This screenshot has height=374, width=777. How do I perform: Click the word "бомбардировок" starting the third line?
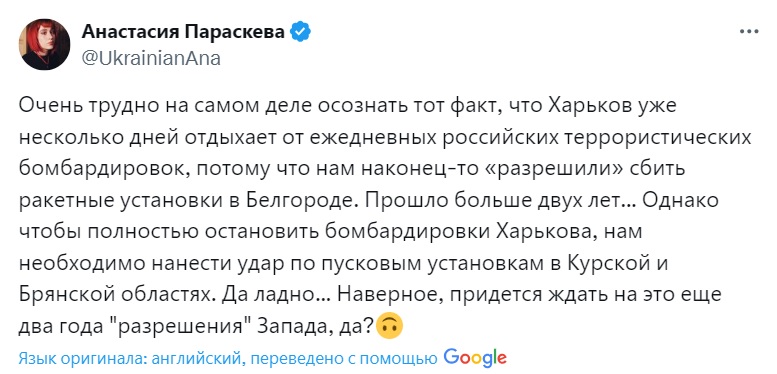97,170
